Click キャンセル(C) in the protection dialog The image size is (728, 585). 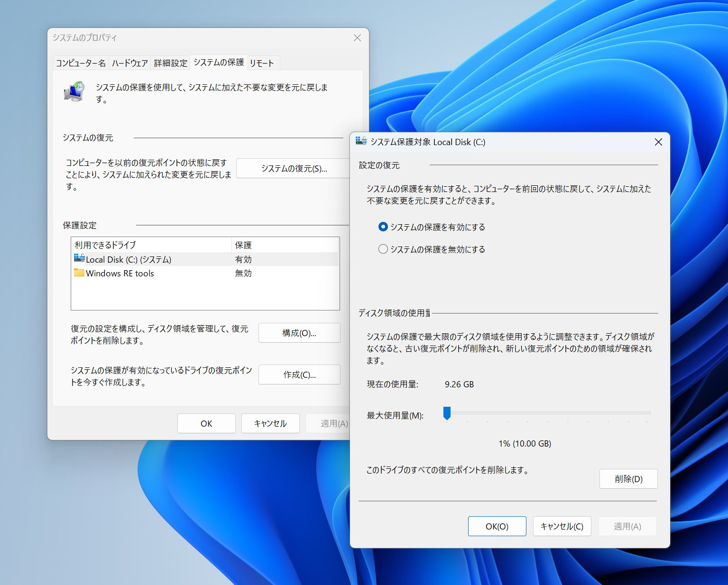point(562,526)
